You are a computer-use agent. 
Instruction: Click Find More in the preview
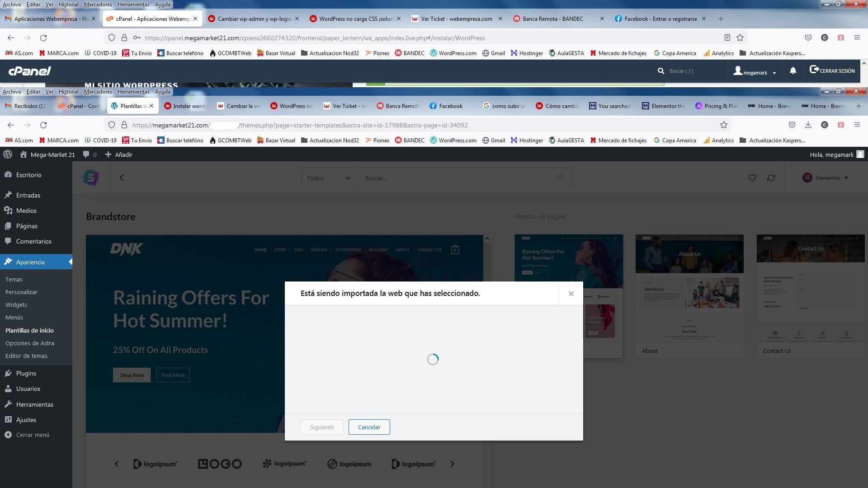pyautogui.click(x=173, y=375)
